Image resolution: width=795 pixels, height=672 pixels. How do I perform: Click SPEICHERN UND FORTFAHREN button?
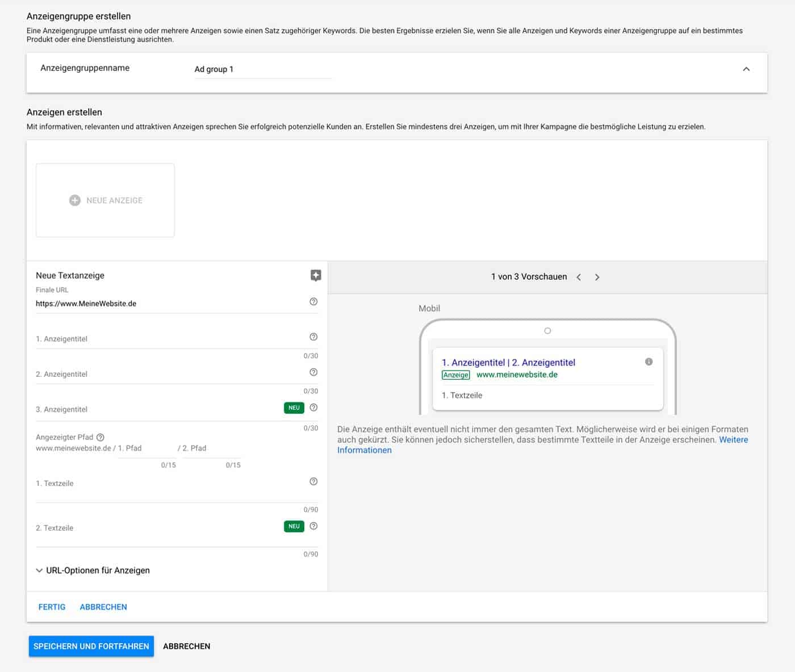(x=91, y=646)
